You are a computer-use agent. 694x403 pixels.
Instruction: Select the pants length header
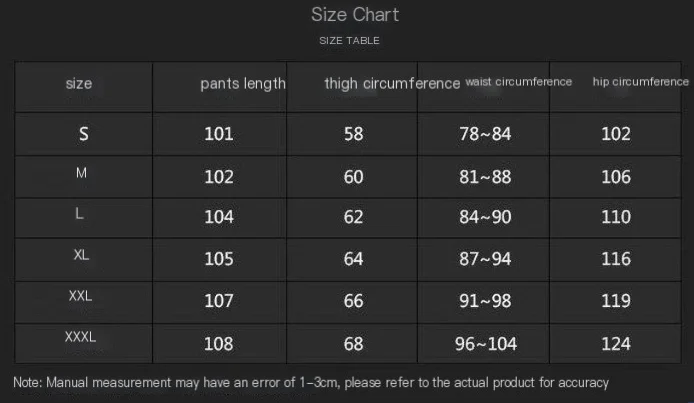[x=243, y=84]
